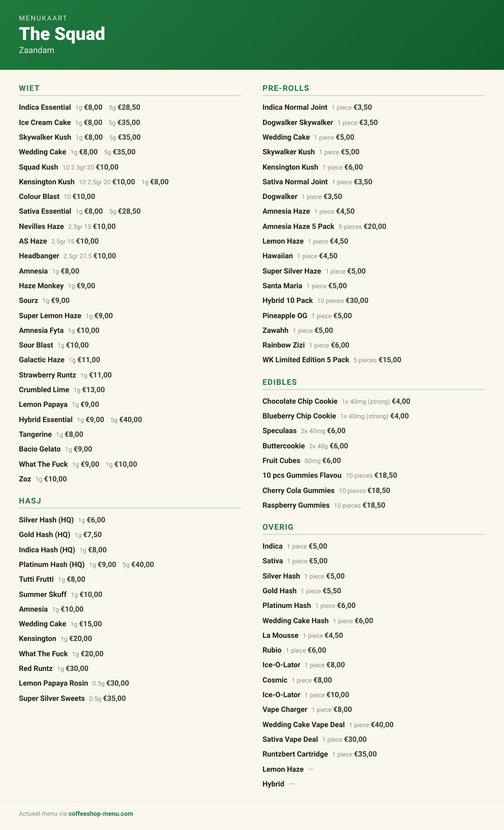Open the coffeeshop-menu.com link
This screenshot has width=504, height=830.
[101, 813]
